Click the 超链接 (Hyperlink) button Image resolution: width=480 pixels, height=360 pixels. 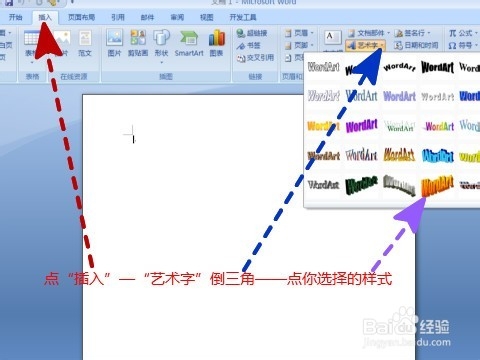tap(252, 33)
